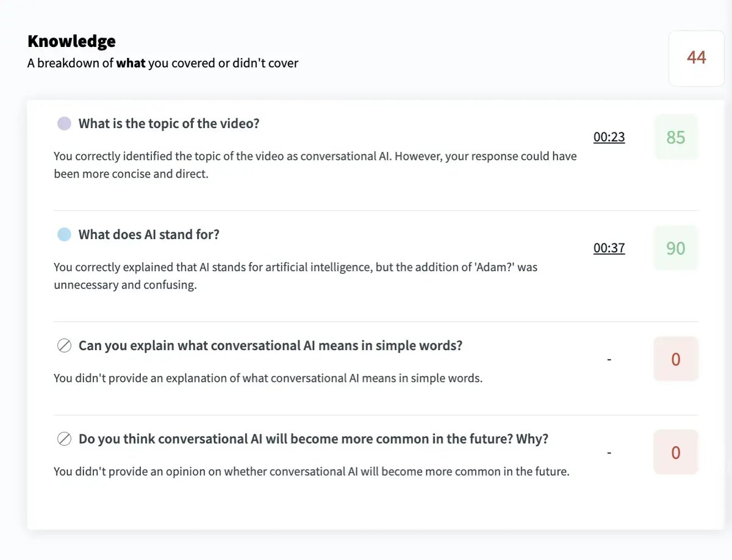
Task: Click the not-covered icon beside the 'more common in the future' question
Action: (64, 439)
